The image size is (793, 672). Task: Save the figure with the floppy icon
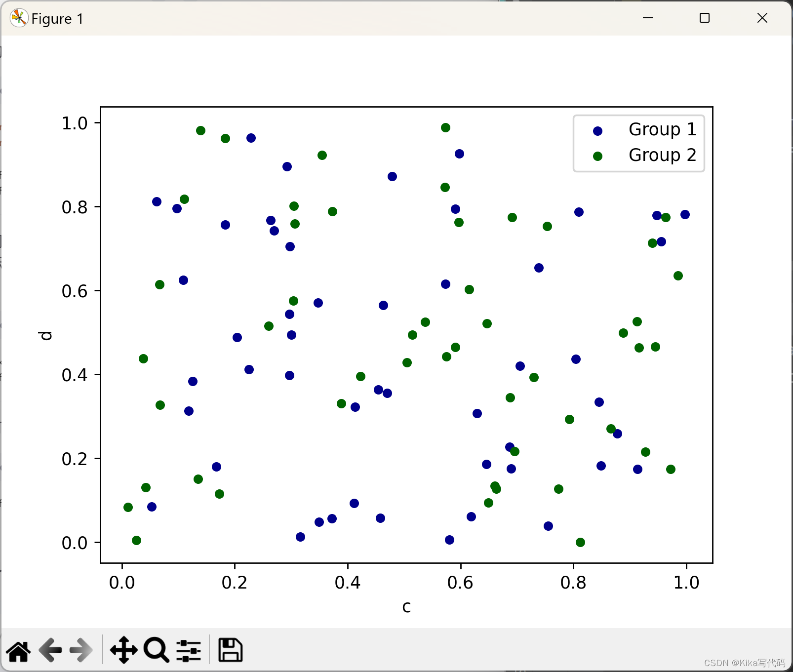click(231, 650)
